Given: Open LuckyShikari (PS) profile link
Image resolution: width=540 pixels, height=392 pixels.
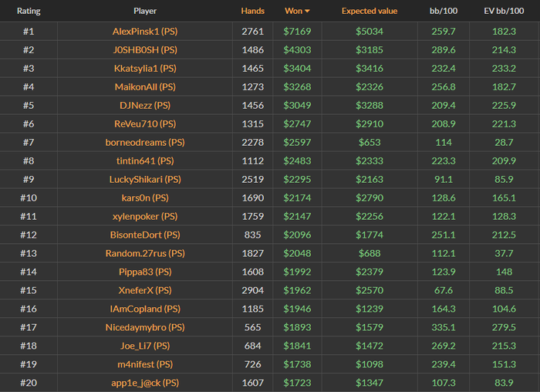Looking at the screenshot, I should pos(145,180).
